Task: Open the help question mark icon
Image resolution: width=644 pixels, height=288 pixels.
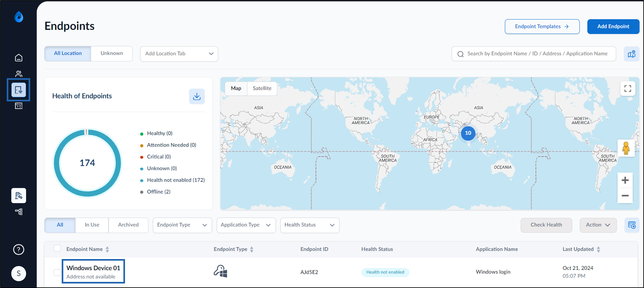Action: click(x=19, y=249)
